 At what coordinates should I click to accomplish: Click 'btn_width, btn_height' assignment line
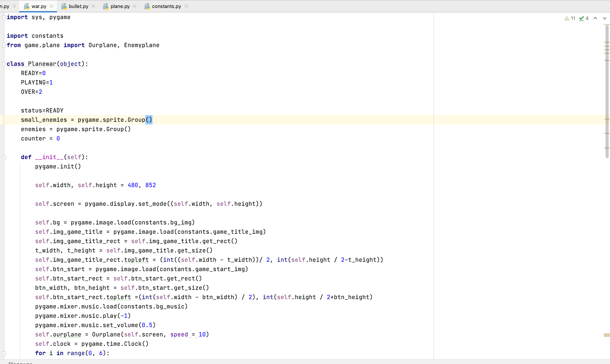122,288
